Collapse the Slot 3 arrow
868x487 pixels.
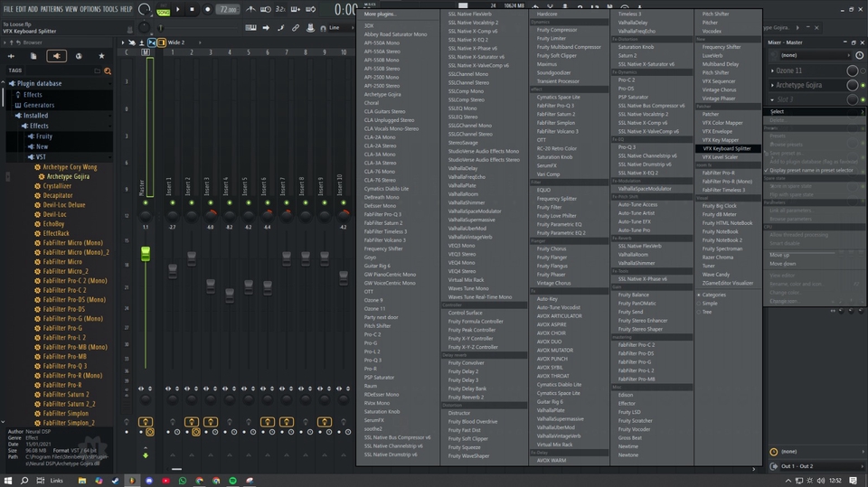(772, 99)
